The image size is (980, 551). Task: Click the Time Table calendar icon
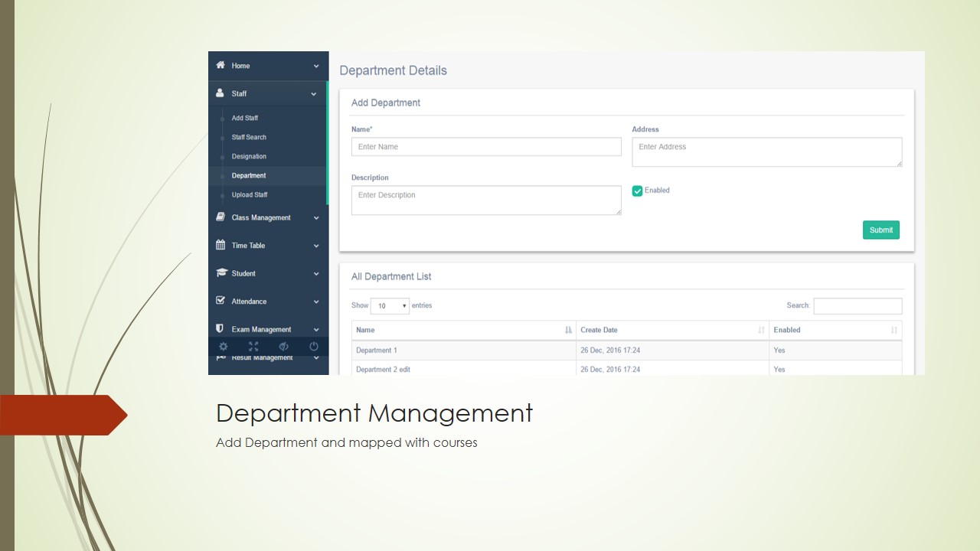click(220, 246)
